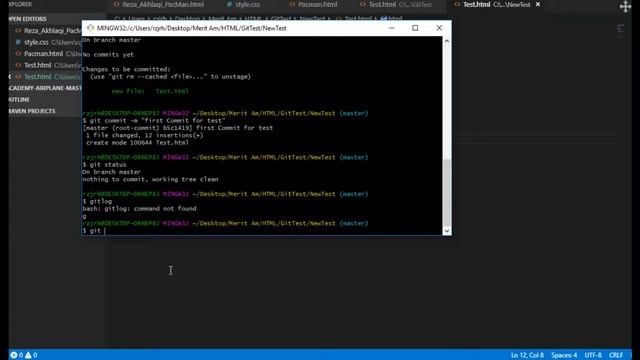
Task: Expand the ACADEMY-AIRPLANE-MASTER folder section
Action: 45,88
